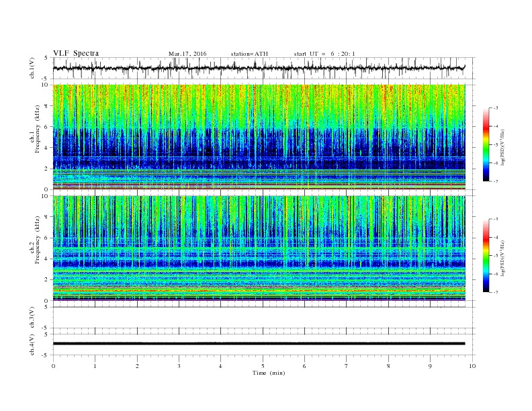The width and height of the screenshot is (532, 411).
Task: Click the "5" minute tick below ch.4
Action: pos(263,366)
